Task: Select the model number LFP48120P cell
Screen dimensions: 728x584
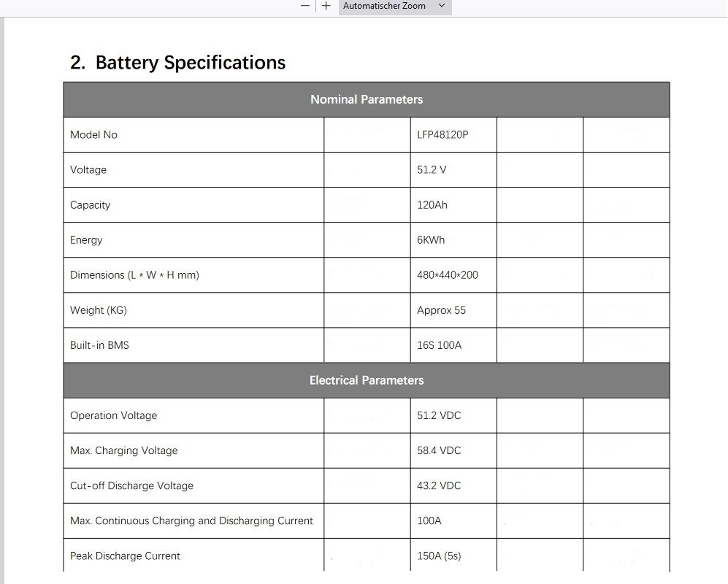Action: point(442,134)
